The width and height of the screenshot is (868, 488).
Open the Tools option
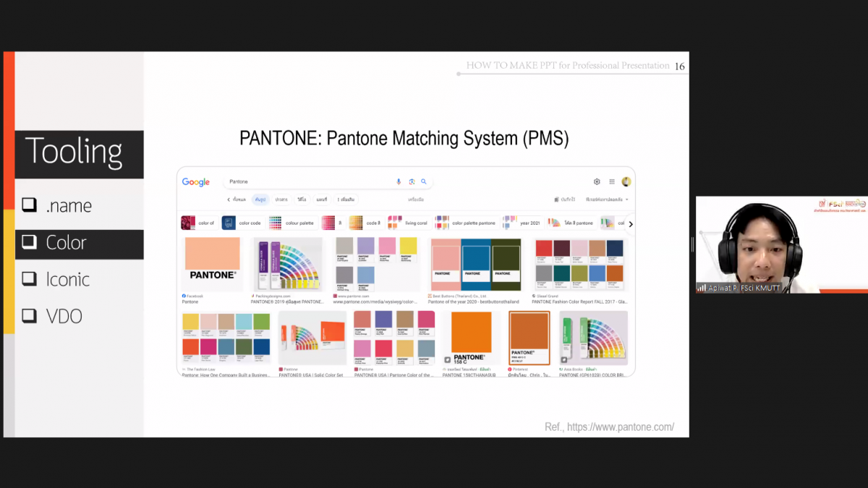click(x=416, y=200)
